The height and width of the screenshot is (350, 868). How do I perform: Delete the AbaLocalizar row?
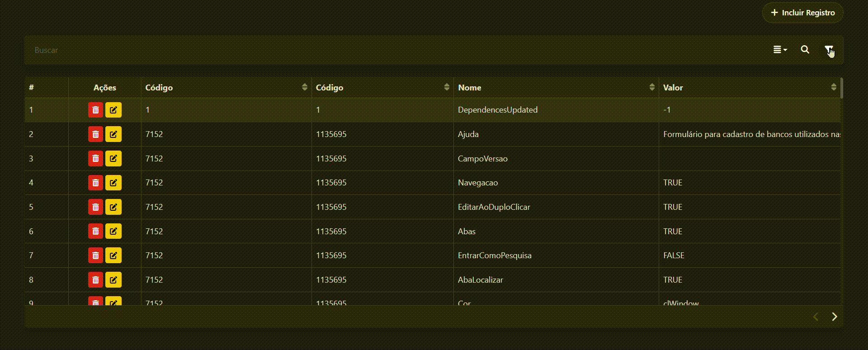pos(95,280)
